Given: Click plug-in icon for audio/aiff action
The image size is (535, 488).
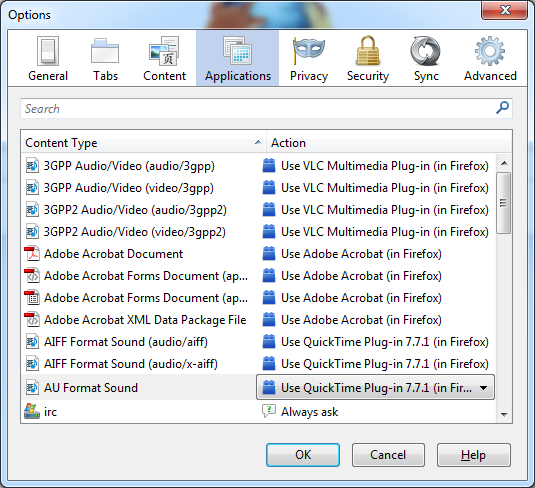Looking at the screenshot, I should coord(269,341).
